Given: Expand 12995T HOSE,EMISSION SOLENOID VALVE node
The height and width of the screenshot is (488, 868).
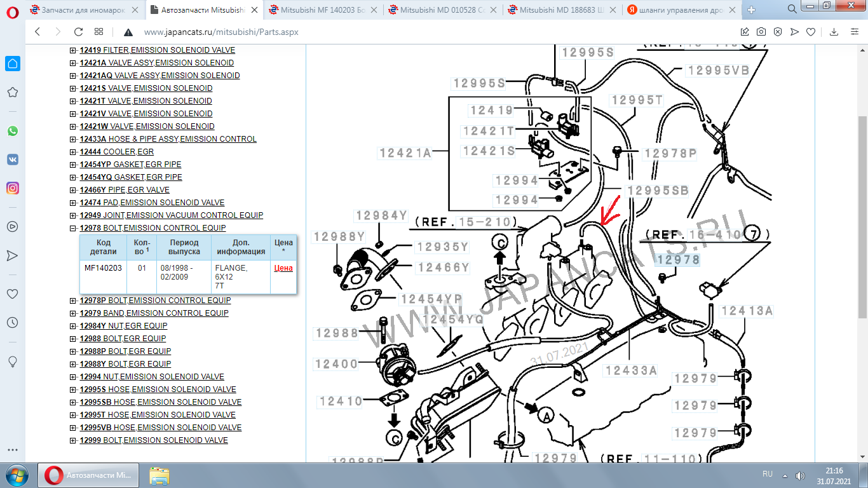Looking at the screenshot, I should tap(73, 415).
